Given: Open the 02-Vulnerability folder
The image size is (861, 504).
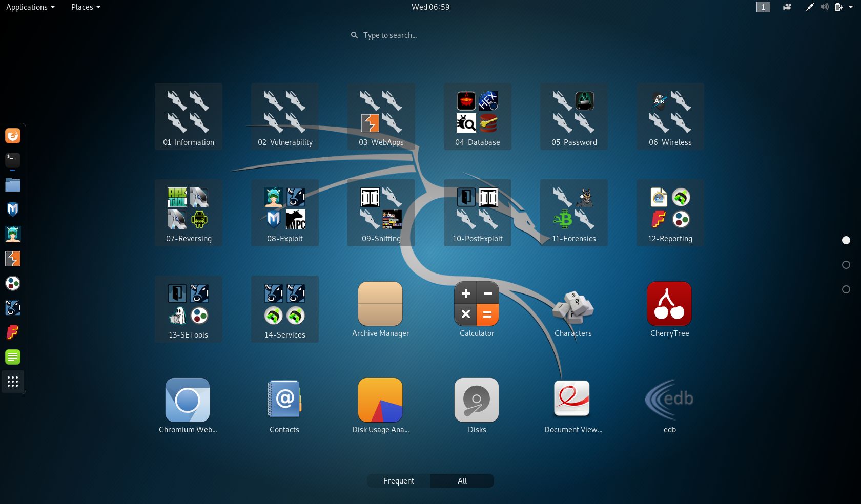Looking at the screenshot, I should pos(285,117).
